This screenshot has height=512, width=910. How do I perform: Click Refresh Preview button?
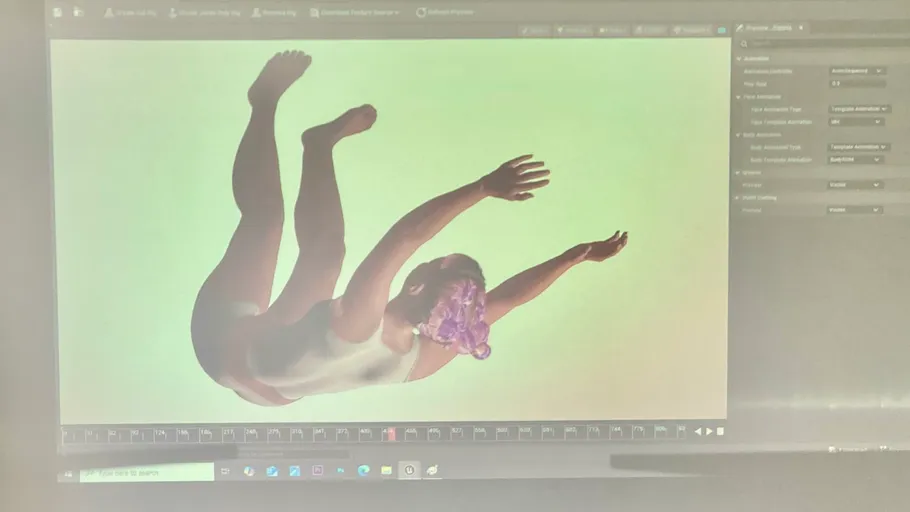coord(445,12)
